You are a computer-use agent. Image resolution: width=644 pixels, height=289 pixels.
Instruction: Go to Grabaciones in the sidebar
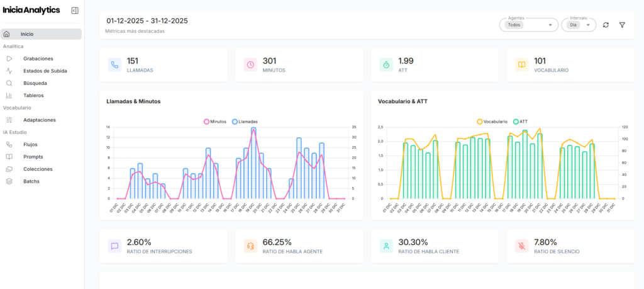[x=38, y=59]
